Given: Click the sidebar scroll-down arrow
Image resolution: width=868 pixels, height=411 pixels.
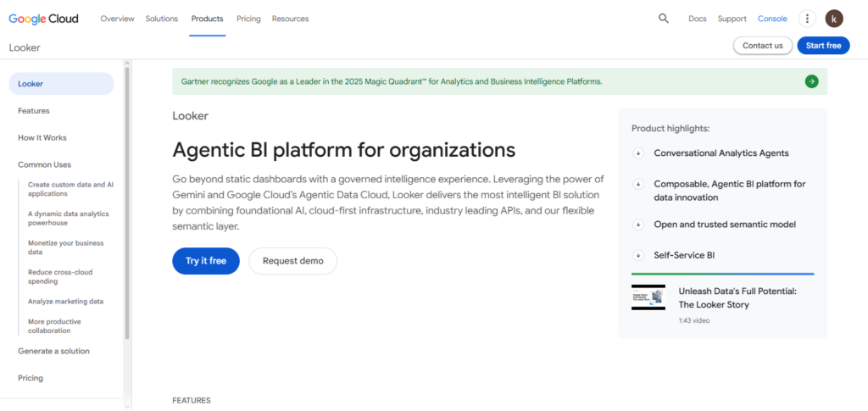Looking at the screenshot, I should (127, 406).
